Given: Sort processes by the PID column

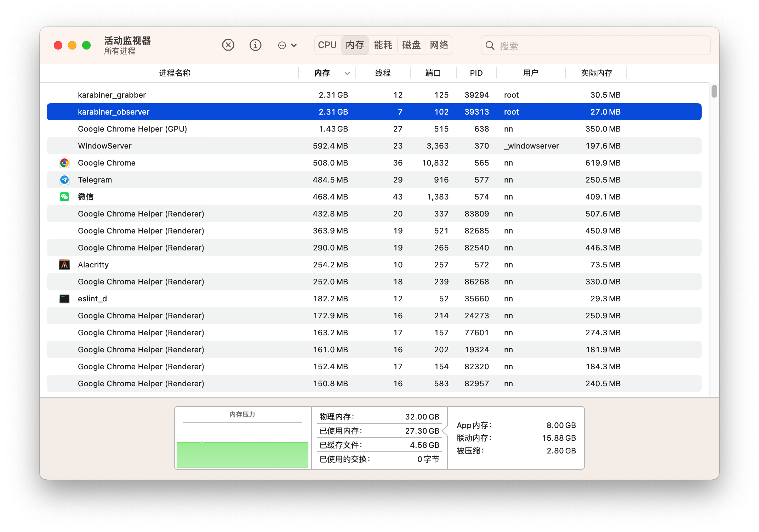Looking at the screenshot, I should click(476, 73).
